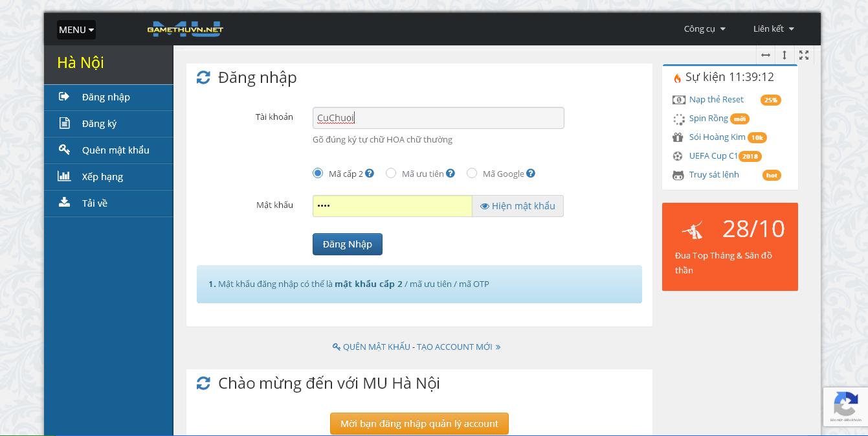Click help icon next to Mã Google
The width and height of the screenshot is (868, 436).
point(531,174)
